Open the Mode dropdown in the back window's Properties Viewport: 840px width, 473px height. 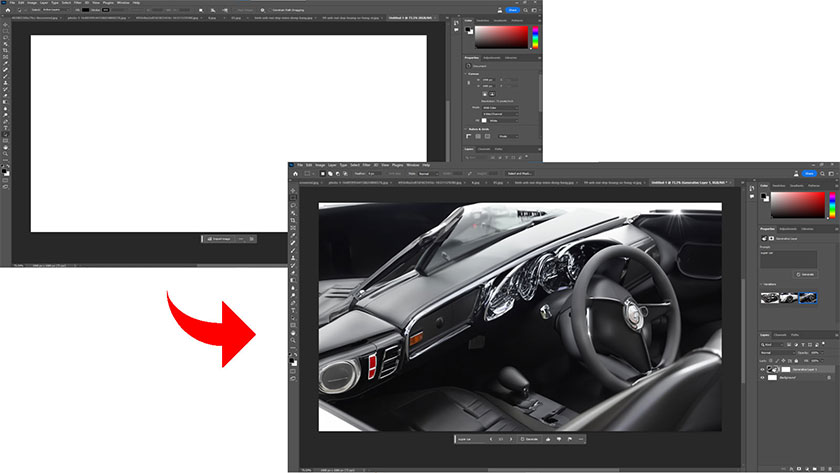click(500, 108)
